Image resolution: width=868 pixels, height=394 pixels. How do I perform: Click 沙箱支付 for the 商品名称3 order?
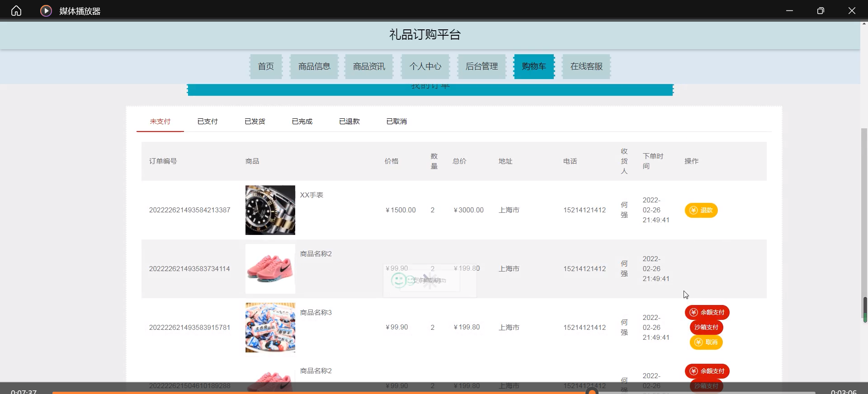tap(706, 327)
